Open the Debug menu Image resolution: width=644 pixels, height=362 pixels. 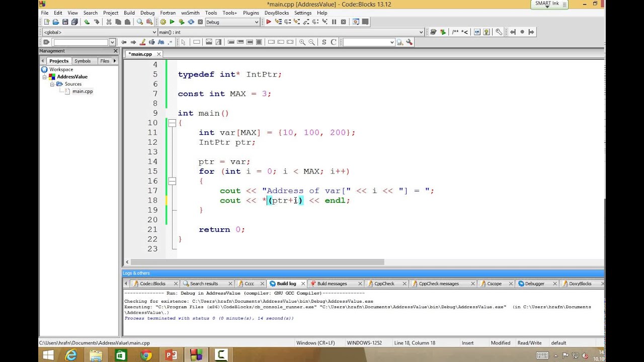coord(147,13)
